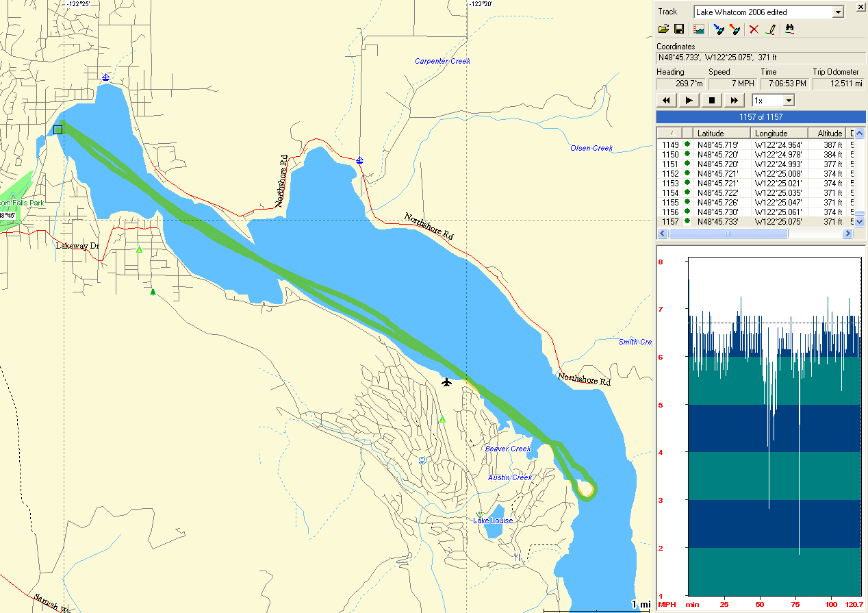Open a track file with folder icon

click(663, 29)
